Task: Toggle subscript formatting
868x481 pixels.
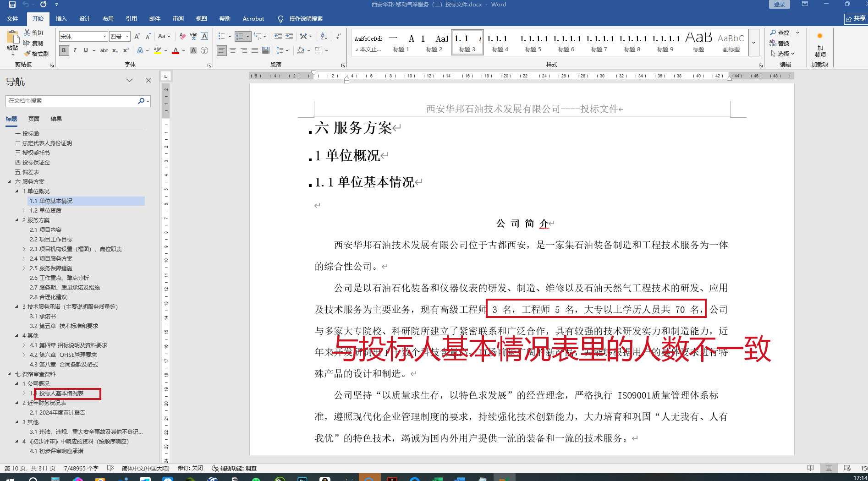Action: tap(115, 50)
